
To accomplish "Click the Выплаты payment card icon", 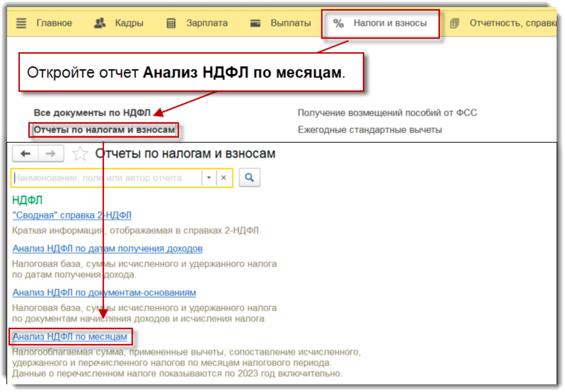I will [255, 23].
